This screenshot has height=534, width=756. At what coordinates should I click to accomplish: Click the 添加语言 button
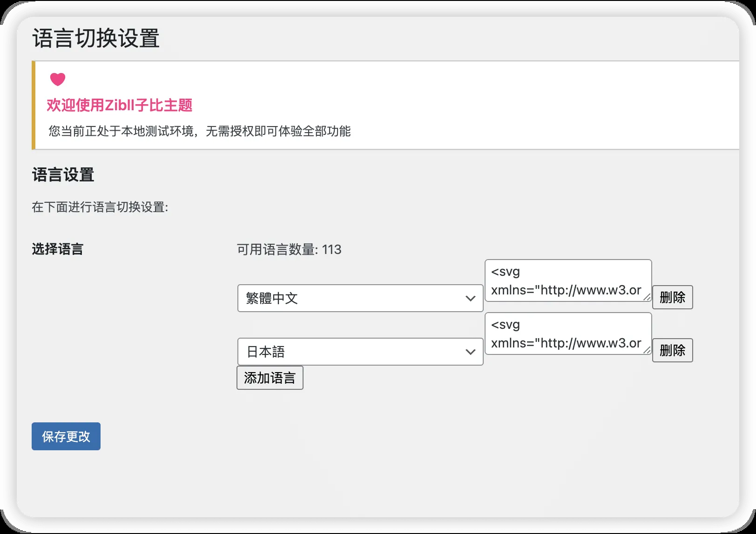270,378
